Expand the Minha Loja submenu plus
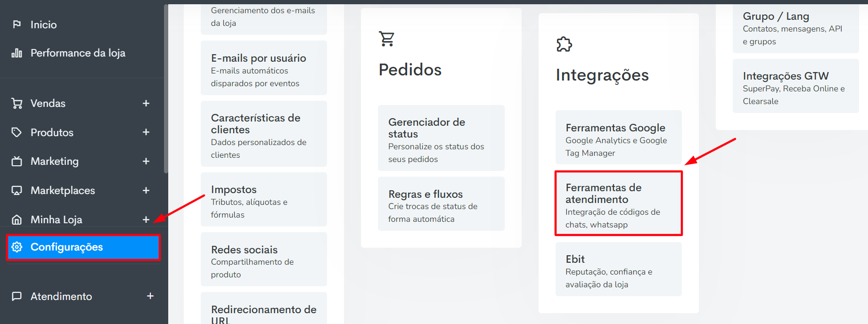Viewport: 868px width, 324px height. [146, 219]
